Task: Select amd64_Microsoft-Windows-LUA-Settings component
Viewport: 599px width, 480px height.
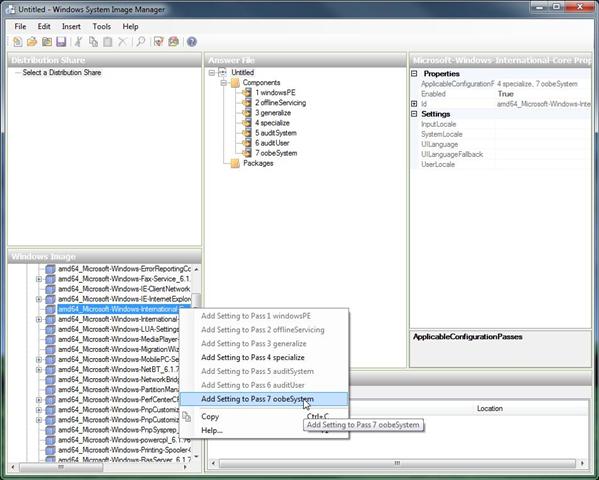Action: tap(118, 329)
